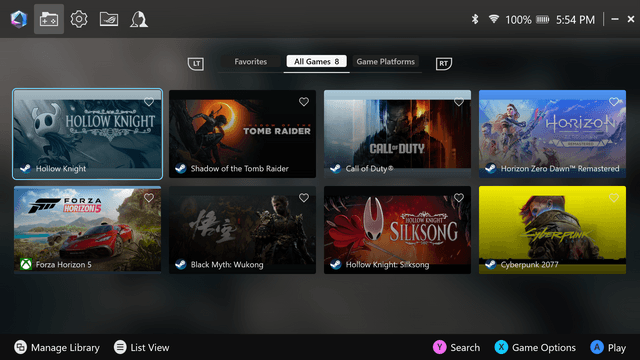Viewport: 640px width, 360px height.
Task: Click Steam icon on Black Myth: Wukong
Action: (181, 264)
